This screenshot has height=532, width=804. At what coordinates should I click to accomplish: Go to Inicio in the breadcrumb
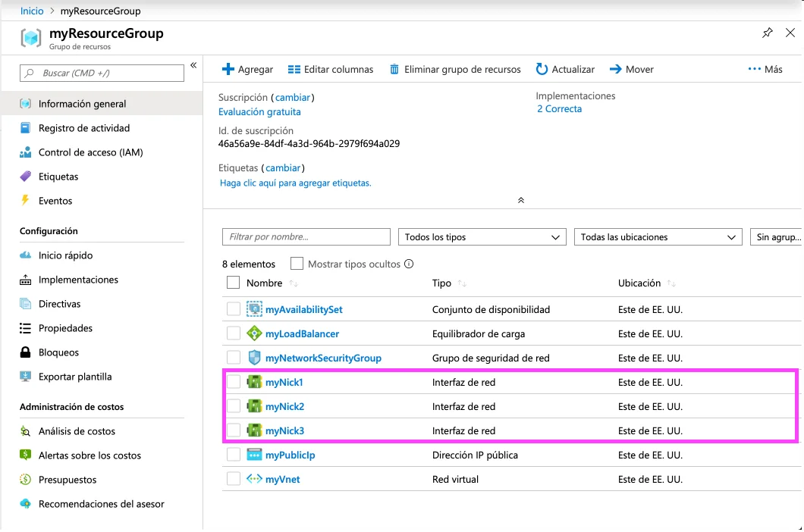(32, 11)
